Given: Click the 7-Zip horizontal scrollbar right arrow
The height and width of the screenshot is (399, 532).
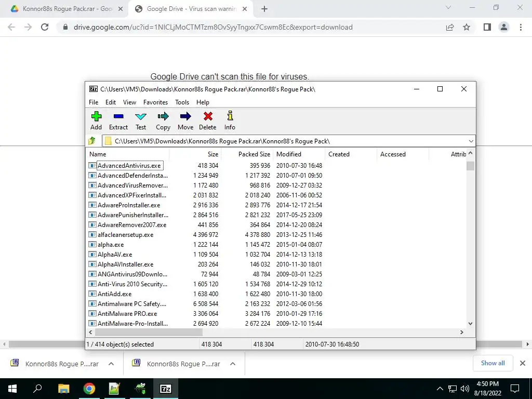Looking at the screenshot, I should tap(462, 332).
